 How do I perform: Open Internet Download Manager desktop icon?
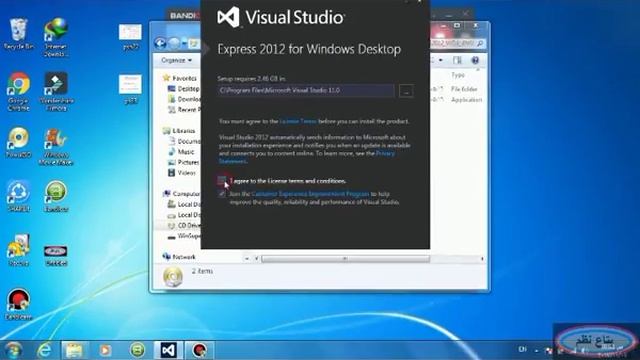pyautogui.click(x=56, y=37)
